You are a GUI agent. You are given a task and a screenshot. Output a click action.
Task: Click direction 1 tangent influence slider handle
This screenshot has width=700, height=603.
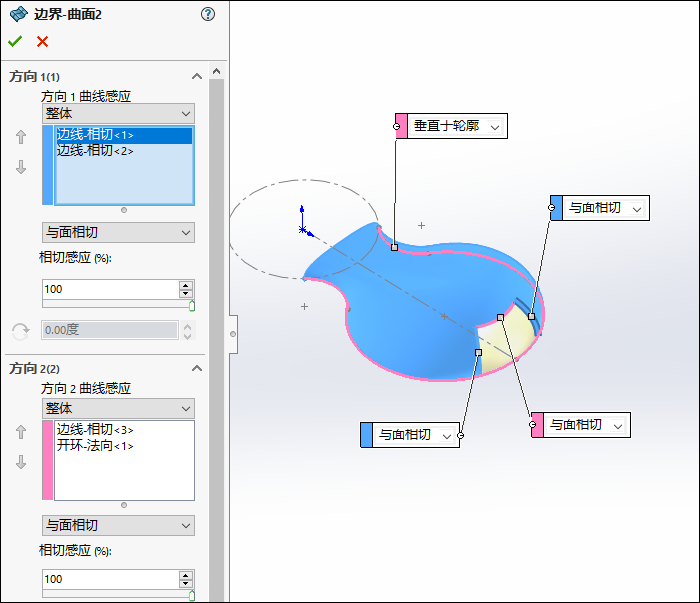[192, 306]
